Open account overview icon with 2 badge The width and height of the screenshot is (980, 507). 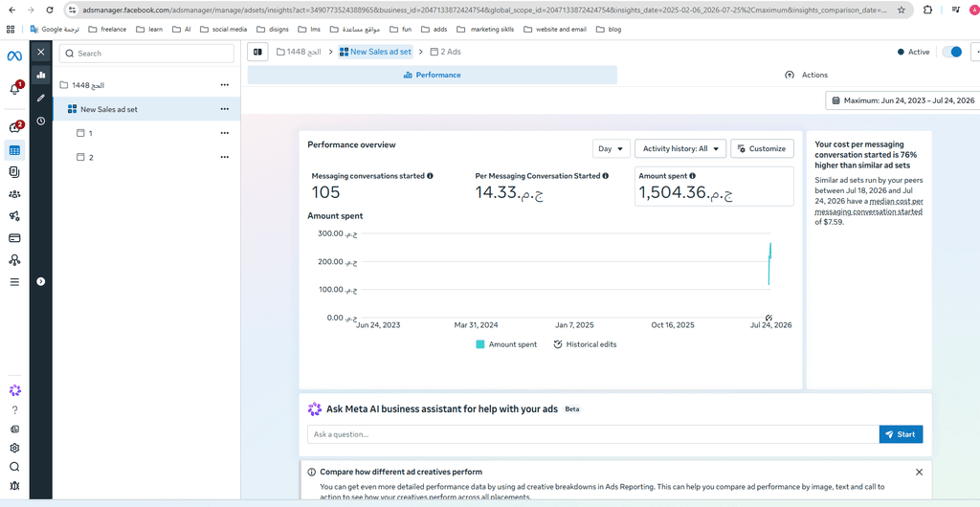[14, 126]
